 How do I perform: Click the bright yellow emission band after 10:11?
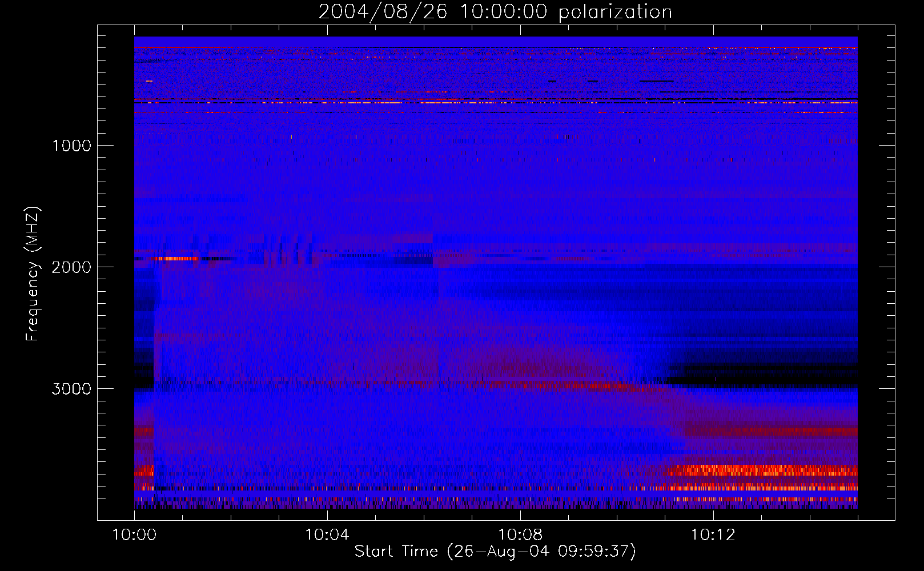764,471
